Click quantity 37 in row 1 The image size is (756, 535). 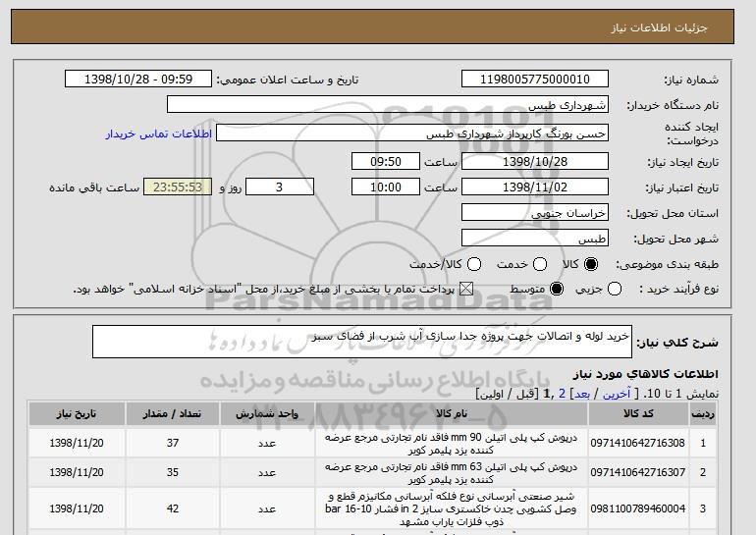tap(173, 443)
